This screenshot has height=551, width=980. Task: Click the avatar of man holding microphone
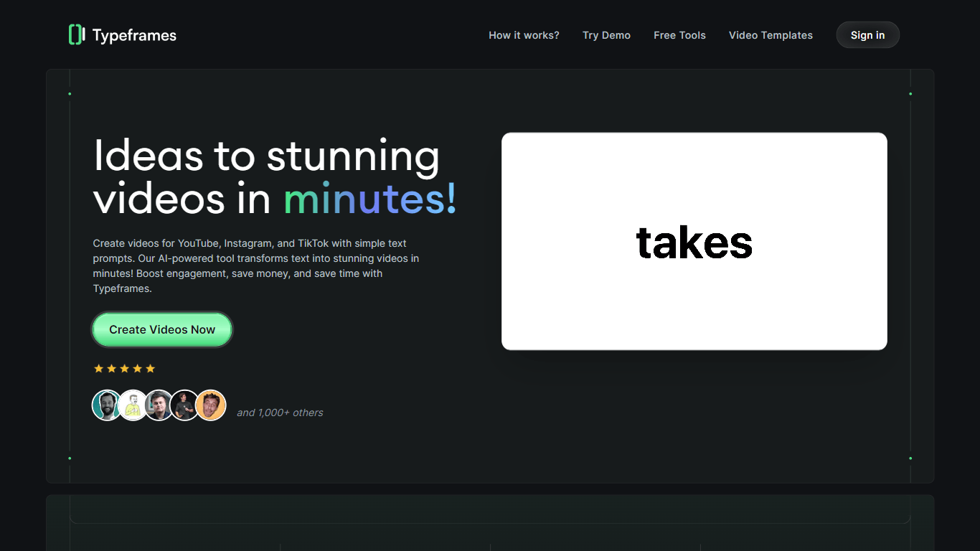185,405
